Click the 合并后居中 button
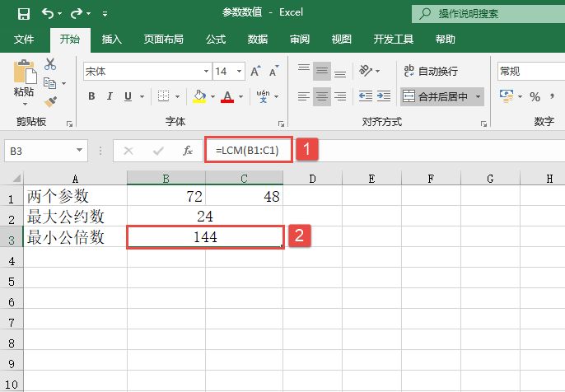Screen dimensions: 565x392 [x=437, y=96]
